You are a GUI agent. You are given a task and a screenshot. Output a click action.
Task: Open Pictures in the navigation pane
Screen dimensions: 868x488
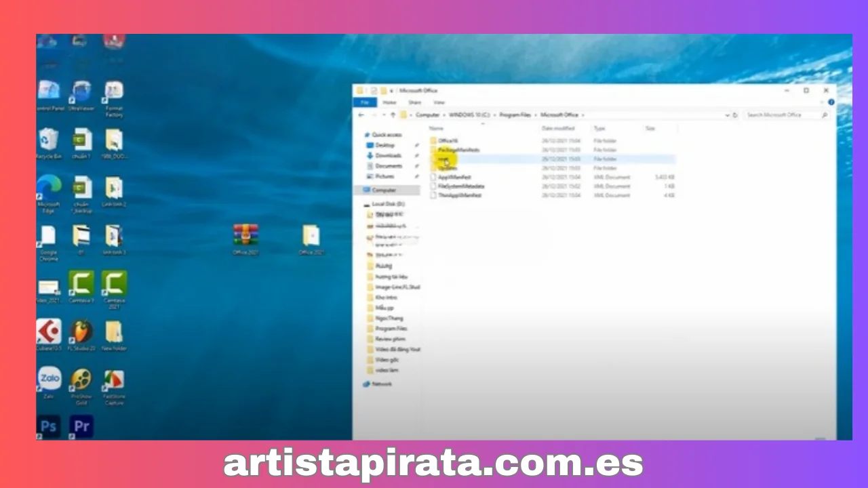[x=382, y=176]
